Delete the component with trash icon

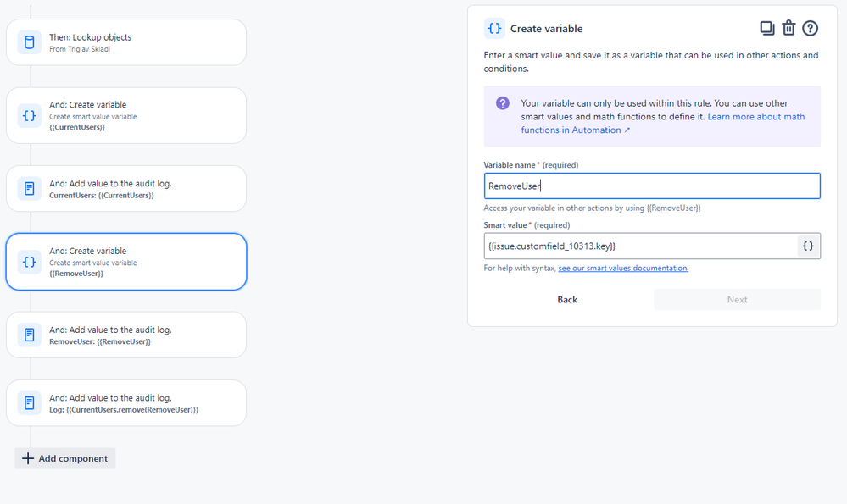pos(788,28)
